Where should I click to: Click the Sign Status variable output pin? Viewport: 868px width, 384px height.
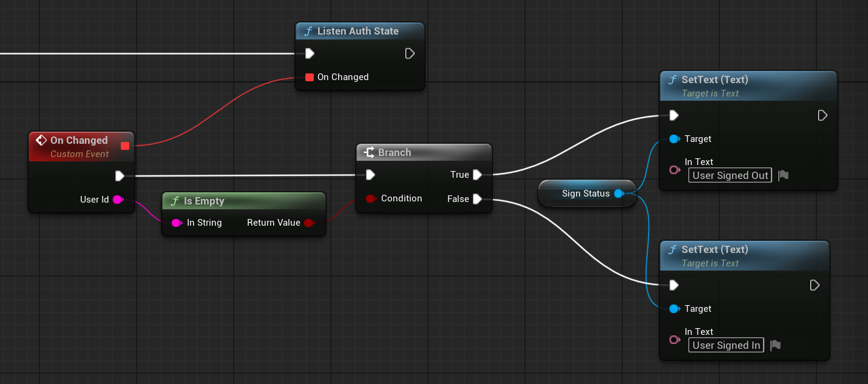[619, 194]
